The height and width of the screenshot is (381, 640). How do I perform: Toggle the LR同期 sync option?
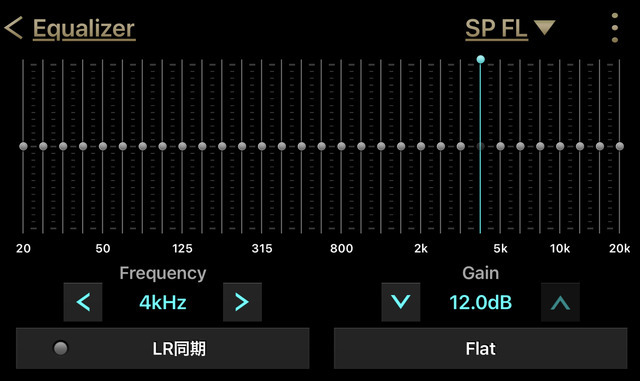coord(162,348)
